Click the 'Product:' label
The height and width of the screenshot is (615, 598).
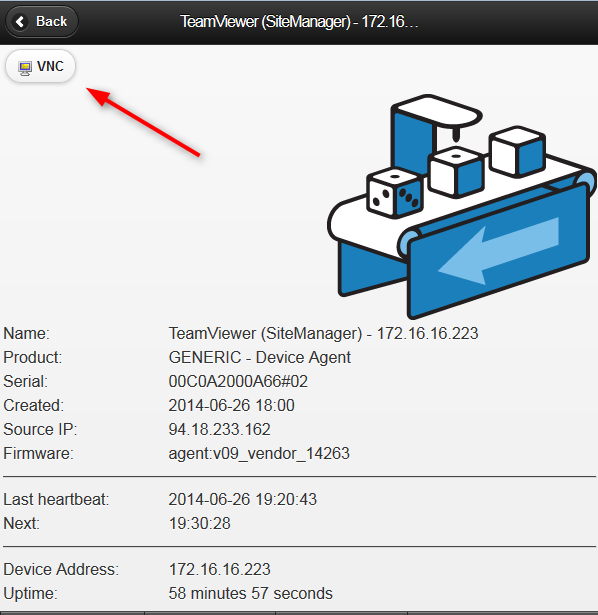33,357
